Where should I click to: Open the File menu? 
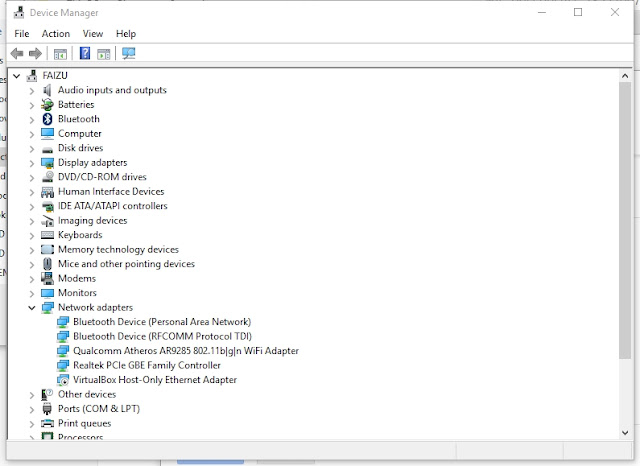22,33
